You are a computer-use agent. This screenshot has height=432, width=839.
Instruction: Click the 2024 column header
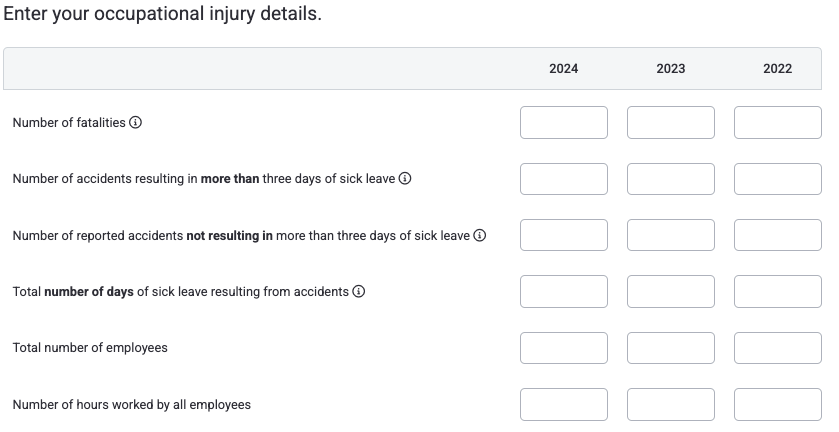(564, 69)
